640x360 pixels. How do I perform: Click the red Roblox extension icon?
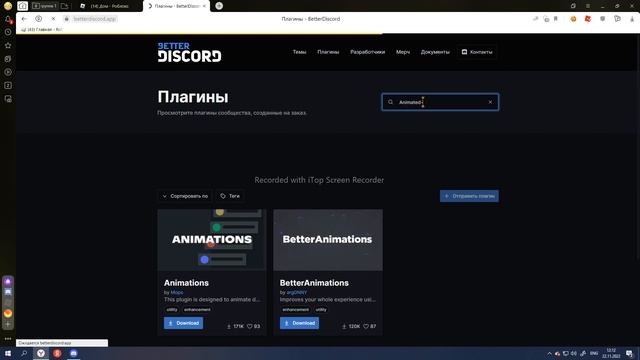(588, 19)
